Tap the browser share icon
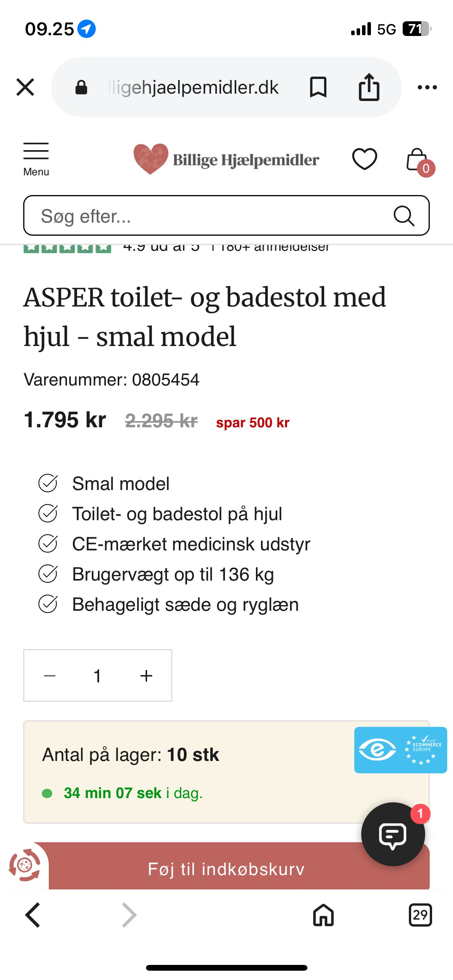This screenshot has height=980, width=453. 369,87
